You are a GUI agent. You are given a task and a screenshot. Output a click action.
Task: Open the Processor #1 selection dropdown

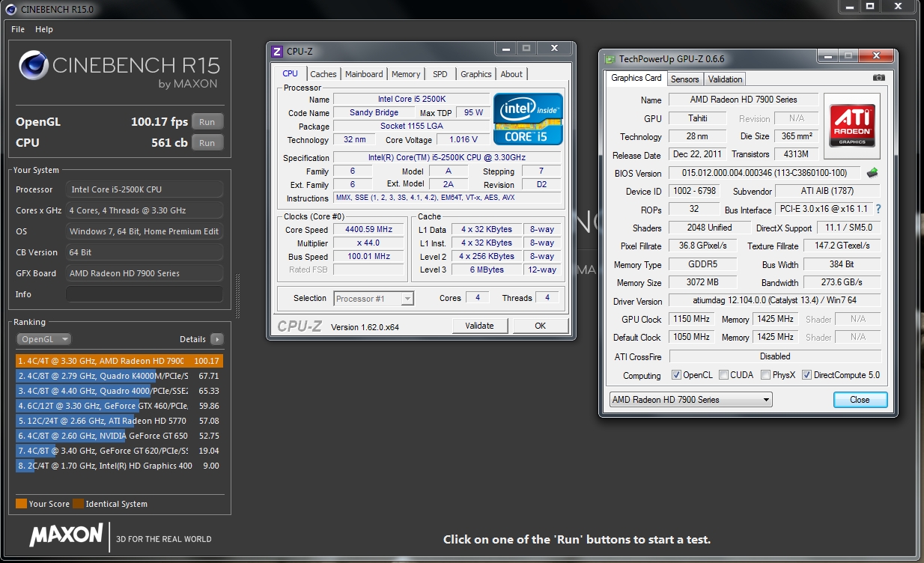(374, 298)
